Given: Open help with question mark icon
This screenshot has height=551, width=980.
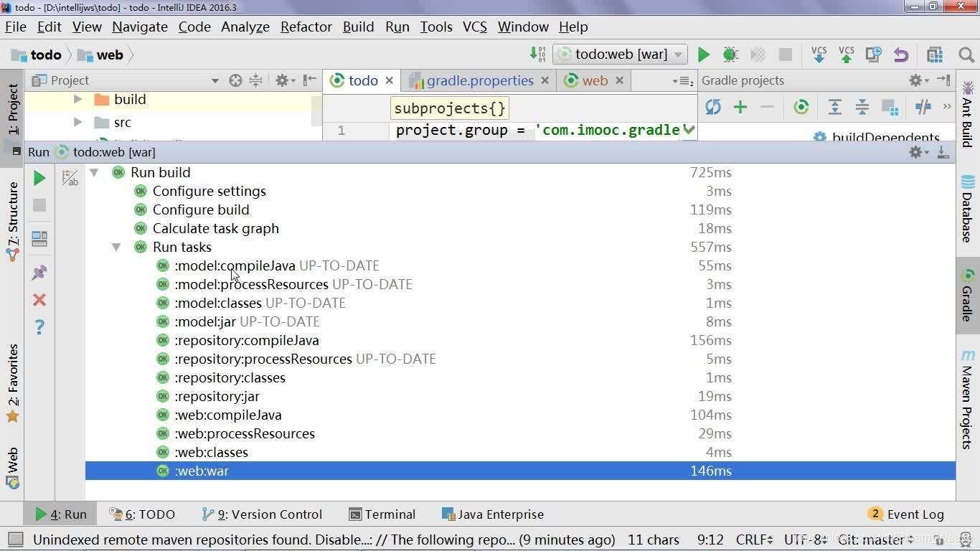Looking at the screenshot, I should (x=39, y=327).
